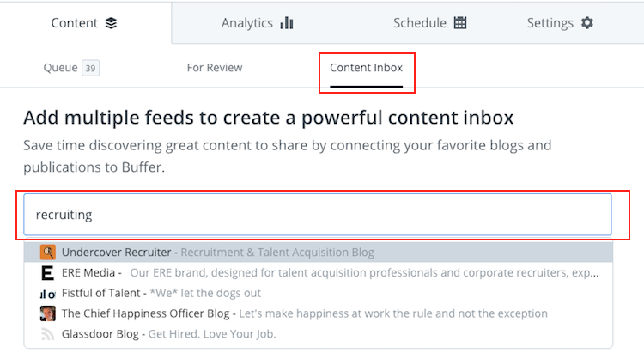Choose The Chief Happiness Officer Blog suggestion
This screenshot has width=644, height=359.
pyautogui.click(x=319, y=313)
